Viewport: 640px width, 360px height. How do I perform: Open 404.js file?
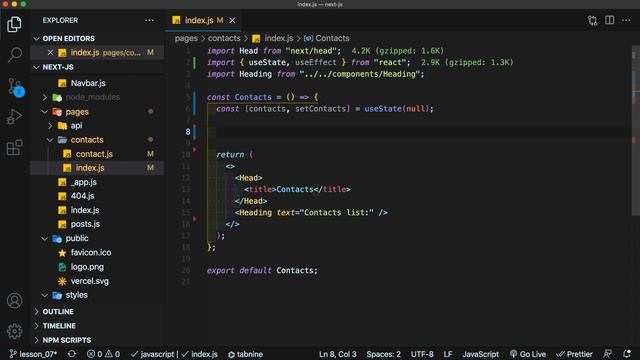coord(82,196)
